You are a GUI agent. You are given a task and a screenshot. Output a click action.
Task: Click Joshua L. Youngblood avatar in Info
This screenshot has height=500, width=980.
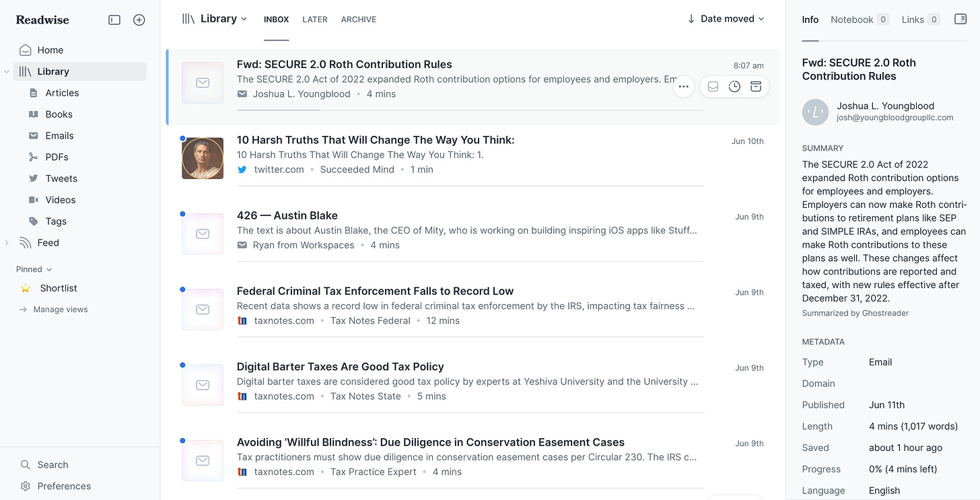[815, 112]
